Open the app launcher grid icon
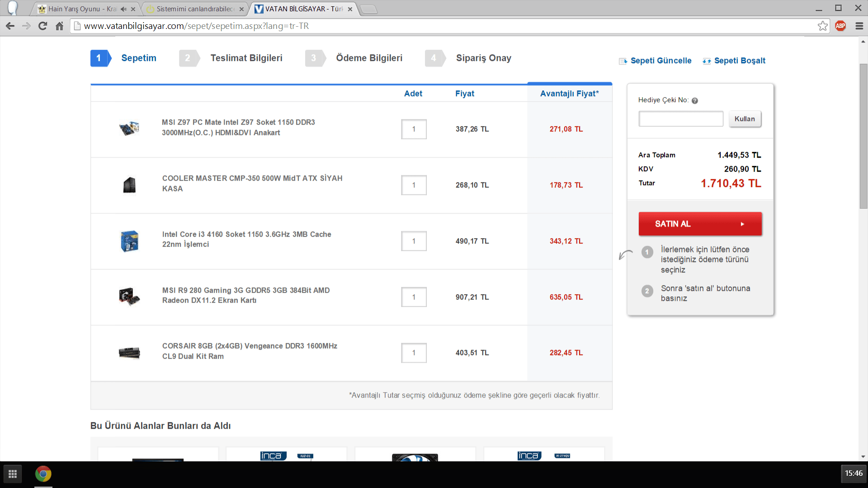The height and width of the screenshot is (488, 868). pyautogui.click(x=13, y=474)
